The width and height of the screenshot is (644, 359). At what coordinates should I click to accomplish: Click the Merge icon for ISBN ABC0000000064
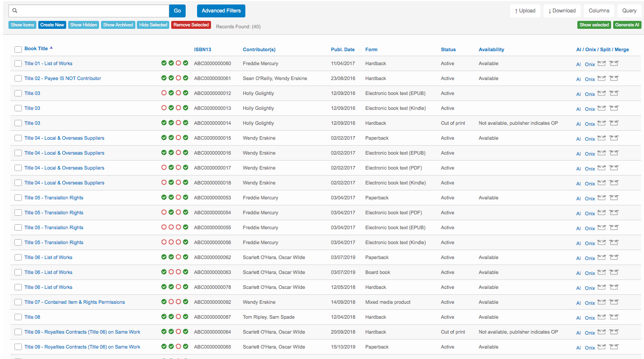(614, 332)
